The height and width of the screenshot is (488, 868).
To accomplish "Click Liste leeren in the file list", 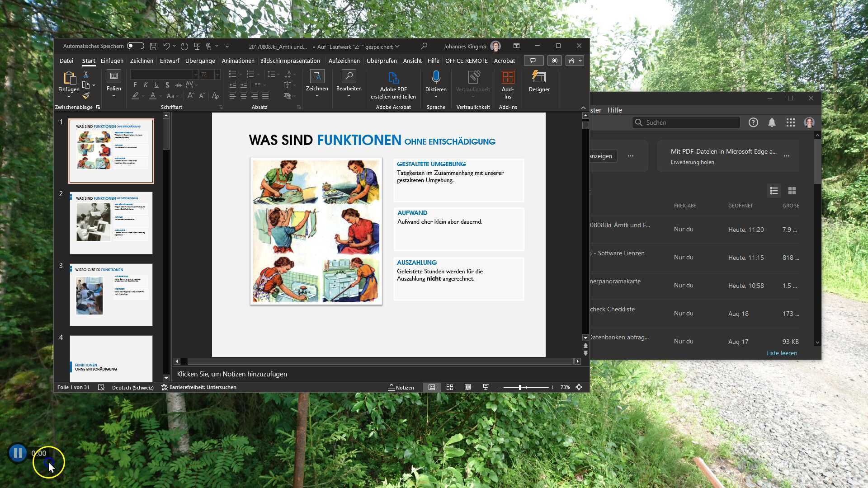I will [x=781, y=353].
